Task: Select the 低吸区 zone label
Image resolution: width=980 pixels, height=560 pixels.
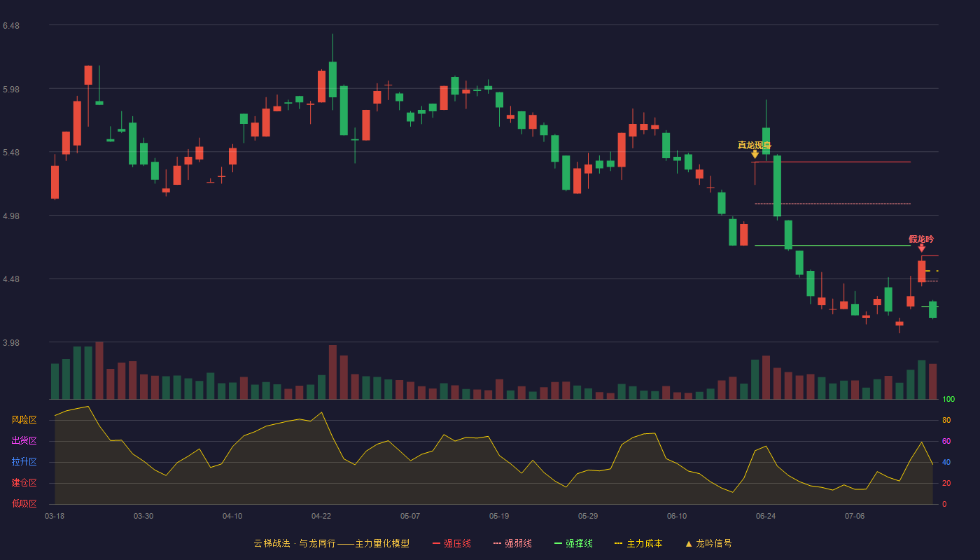Action: [x=24, y=503]
